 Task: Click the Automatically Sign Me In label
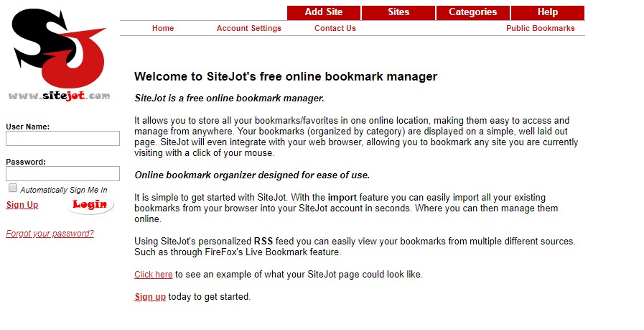(x=64, y=190)
